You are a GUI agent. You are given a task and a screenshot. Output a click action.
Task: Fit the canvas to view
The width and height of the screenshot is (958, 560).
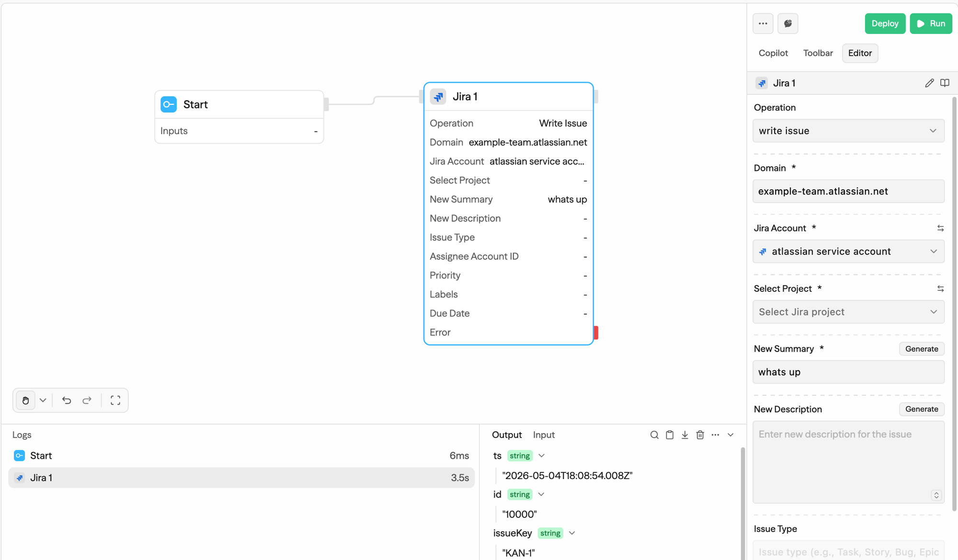click(x=115, y=400)
